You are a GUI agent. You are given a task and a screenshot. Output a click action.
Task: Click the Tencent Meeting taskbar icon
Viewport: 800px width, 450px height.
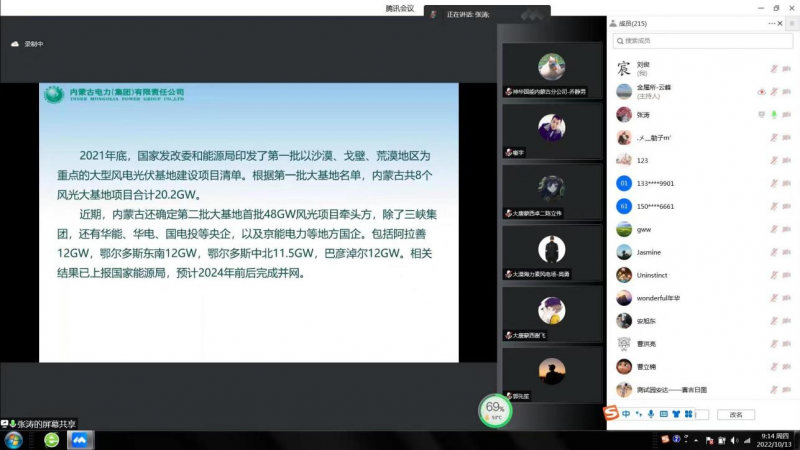point(80,440)
